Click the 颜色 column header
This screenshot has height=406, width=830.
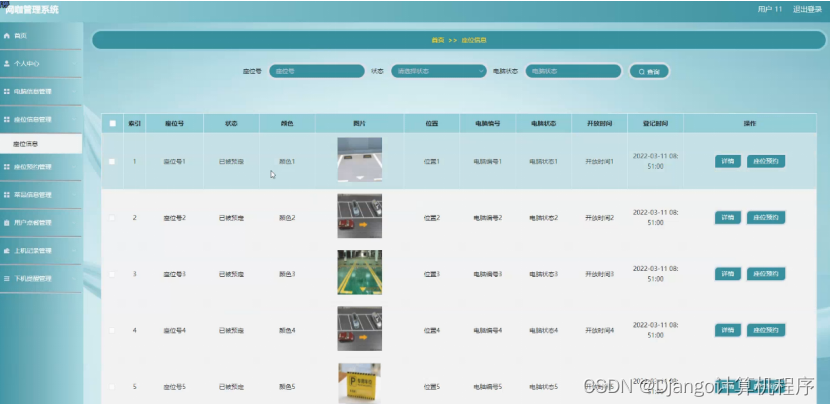[x=287, y=123]
